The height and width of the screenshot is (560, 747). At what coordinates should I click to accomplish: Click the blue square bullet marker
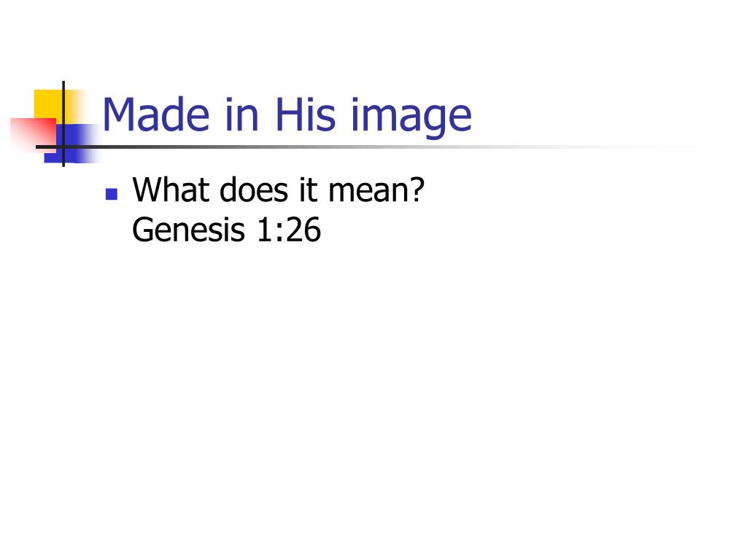[112, 194]
